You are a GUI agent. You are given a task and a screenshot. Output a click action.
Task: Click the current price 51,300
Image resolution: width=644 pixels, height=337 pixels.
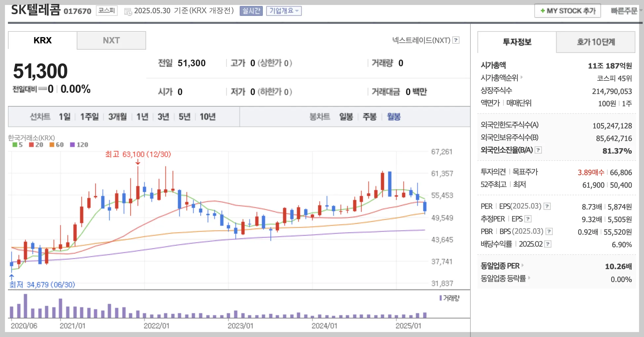click(x=40, y=71)
